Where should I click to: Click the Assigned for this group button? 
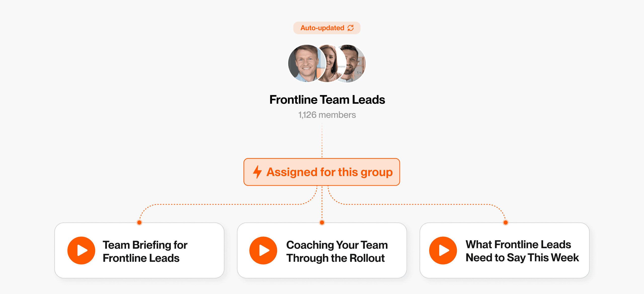(322, 172)
